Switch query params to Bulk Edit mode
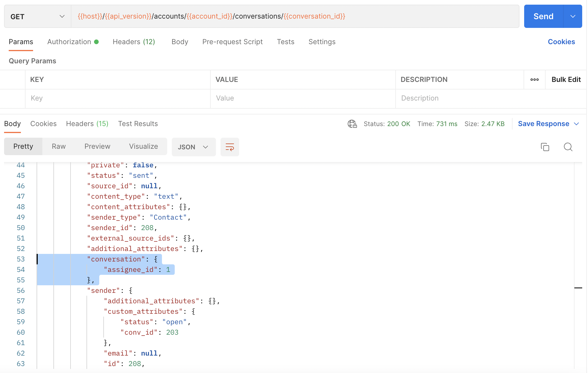This screenshot has height=373, width=588. 565,79
